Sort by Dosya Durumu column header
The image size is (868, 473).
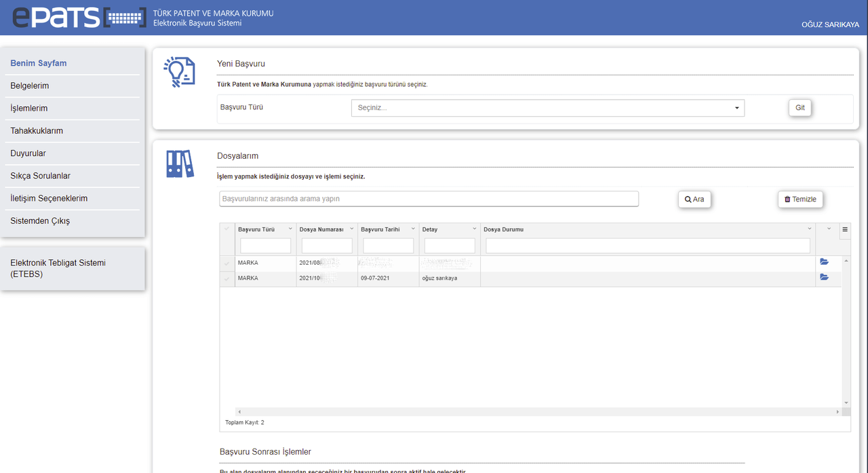click(x=503, y=229)
